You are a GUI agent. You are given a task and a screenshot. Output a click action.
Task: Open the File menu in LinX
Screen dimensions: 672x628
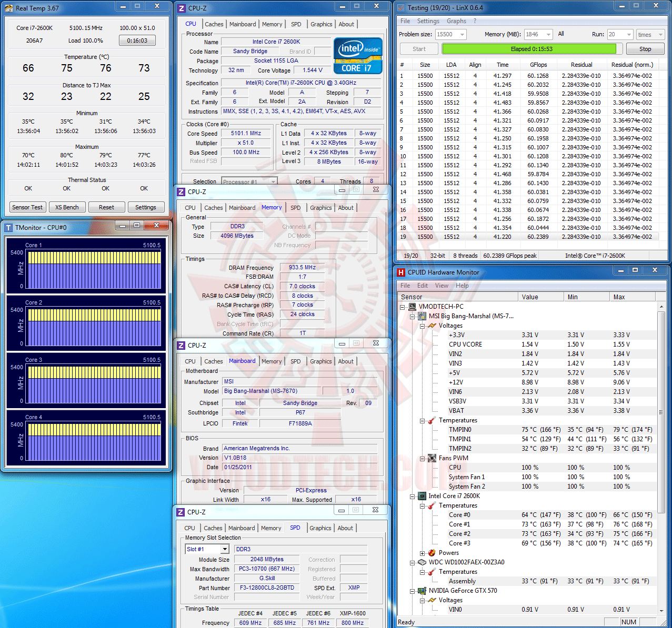405,21
